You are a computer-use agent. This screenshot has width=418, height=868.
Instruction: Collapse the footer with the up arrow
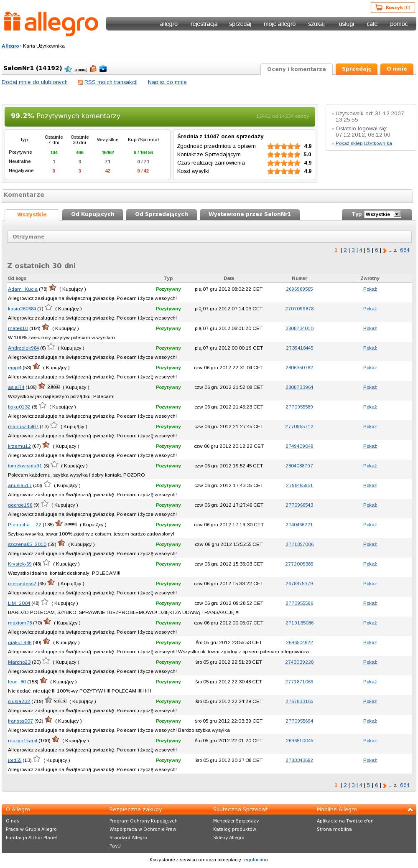410,810
